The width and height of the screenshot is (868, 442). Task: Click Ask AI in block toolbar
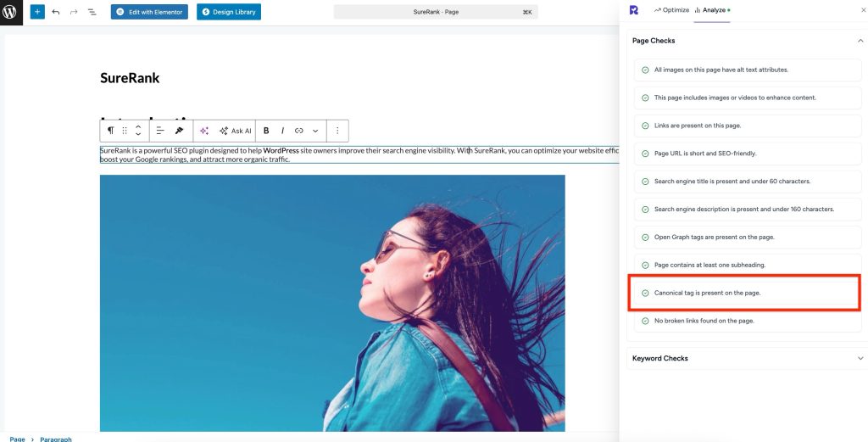(235, 131)
